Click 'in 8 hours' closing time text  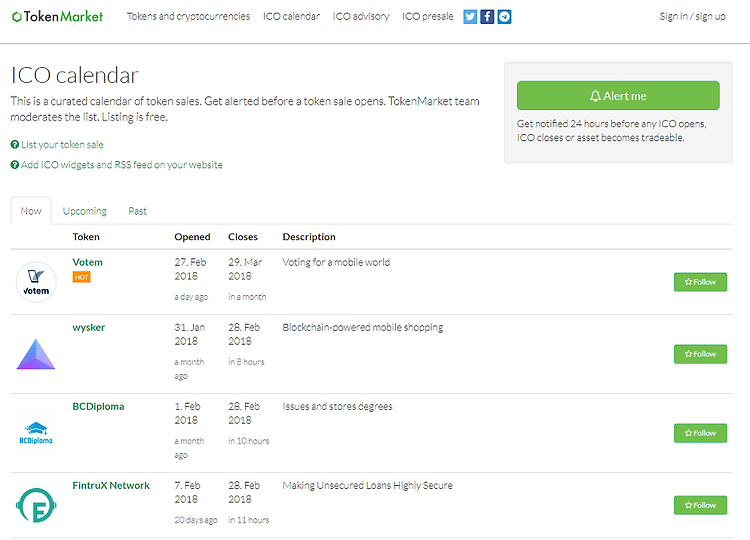click(x=246, y=362)
